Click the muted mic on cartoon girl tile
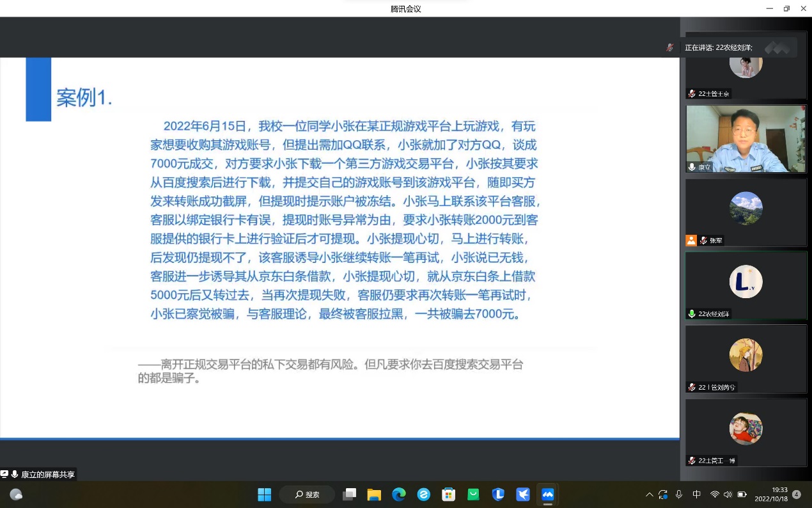The width and height of the screenshot is (812, 508). coord(692,387)
